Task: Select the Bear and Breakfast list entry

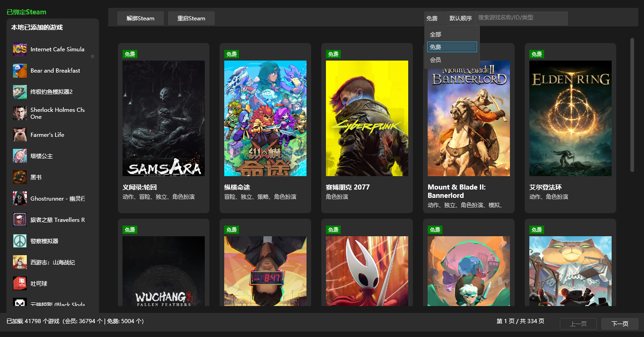Action: pyautogui.click(x=49, y=71)
